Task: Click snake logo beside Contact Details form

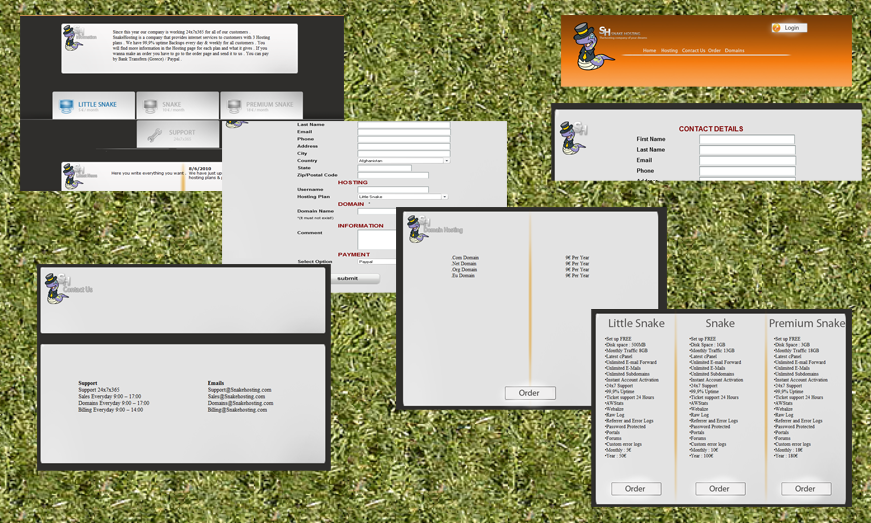Action: pos(573,138)
